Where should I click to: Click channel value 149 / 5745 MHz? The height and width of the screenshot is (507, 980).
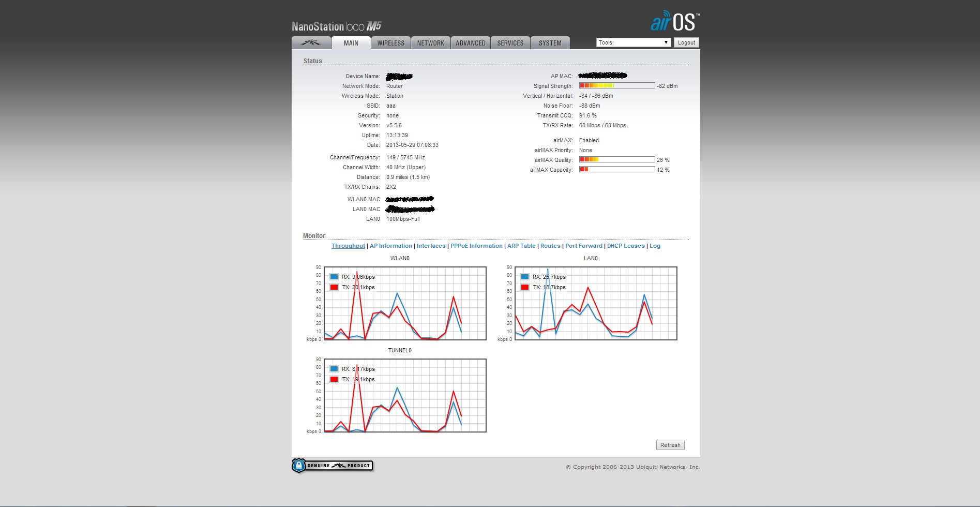point(405,157)
